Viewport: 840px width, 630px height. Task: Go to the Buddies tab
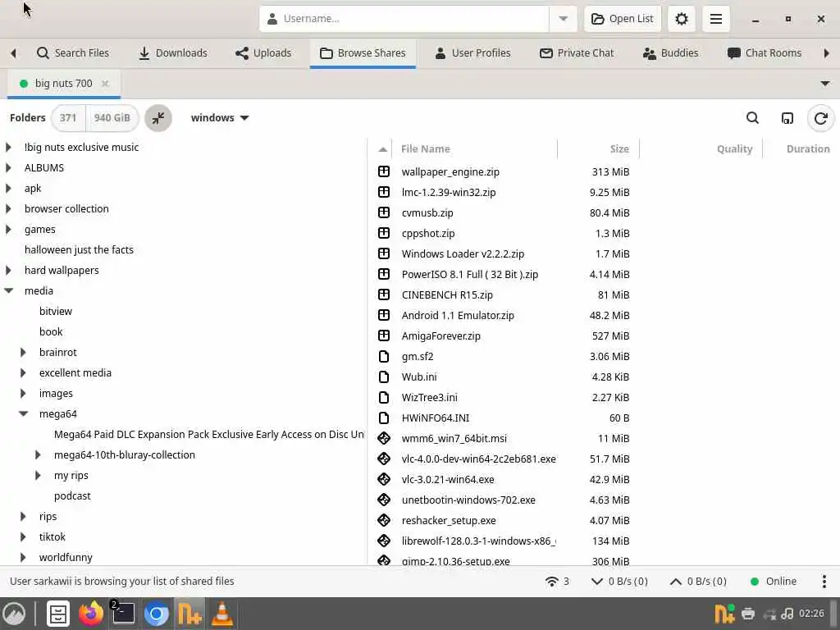pyautogui.click(x=671, y=53)
